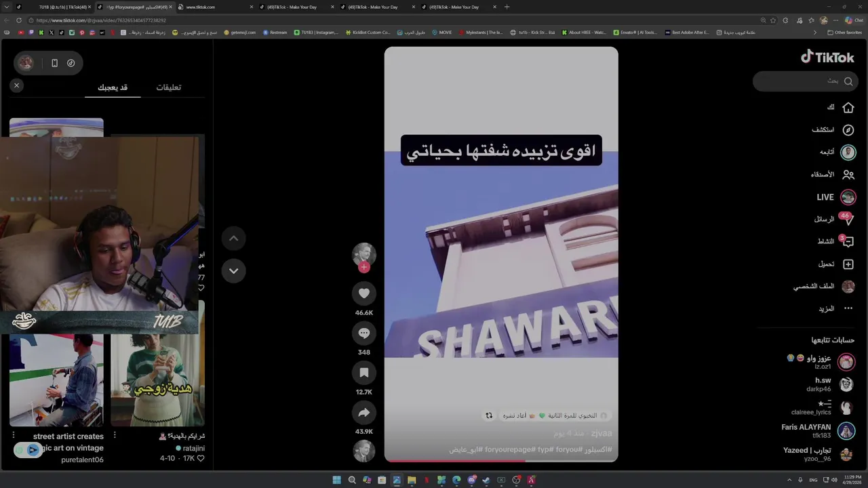Open followed account عزوز واو
Viewport: 868px width, 488px height.
821,362
